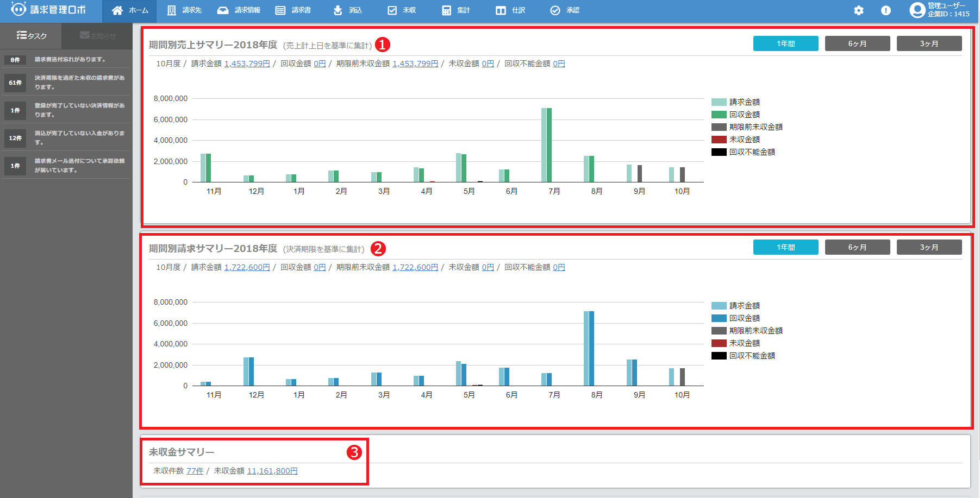
Task: Open the 1件 請求書メール送付 approval task
Action: click(66, 166)
